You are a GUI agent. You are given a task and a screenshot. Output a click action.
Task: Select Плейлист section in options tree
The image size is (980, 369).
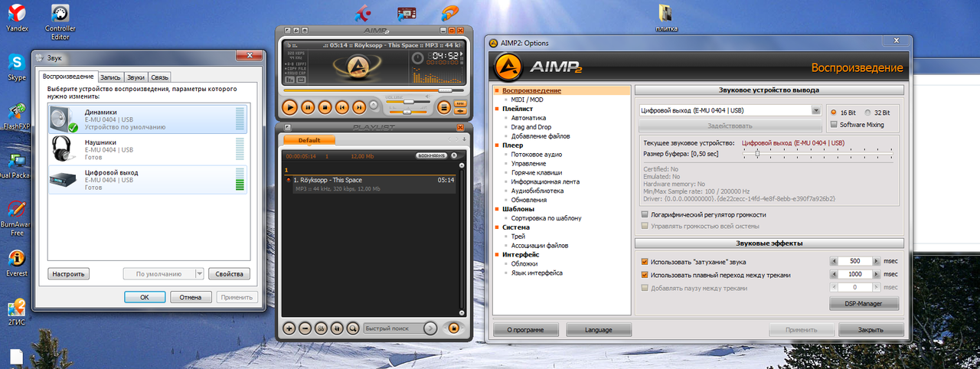518,109
